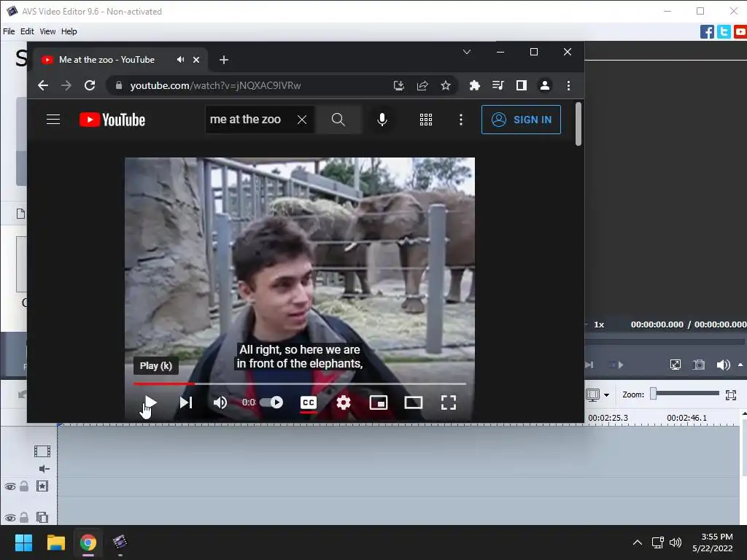Viewport: 747px width, 560px height.
Task: Open YouTube hamburger guide menu
Action: [53, 119]
